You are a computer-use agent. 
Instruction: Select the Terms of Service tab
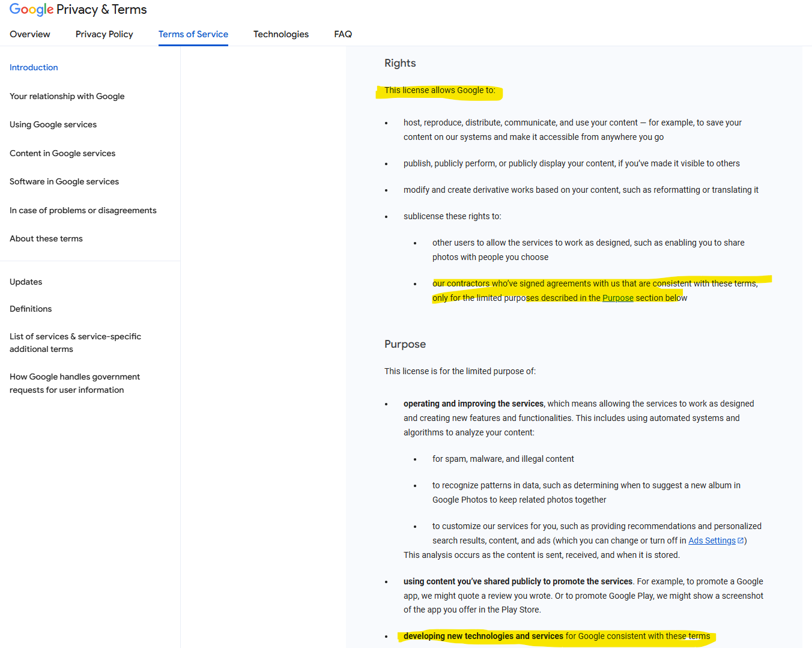tap(193, 34)
